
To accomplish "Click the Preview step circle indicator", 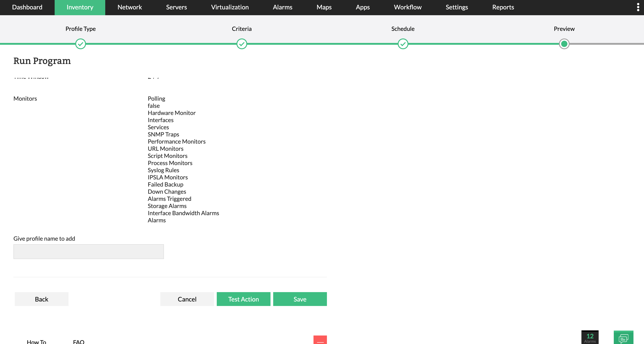I will 564,44.
